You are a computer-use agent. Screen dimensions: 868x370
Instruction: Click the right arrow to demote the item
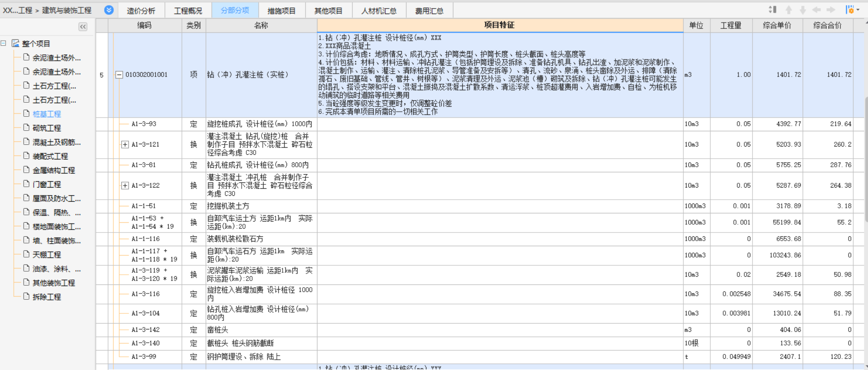[831, 10]
